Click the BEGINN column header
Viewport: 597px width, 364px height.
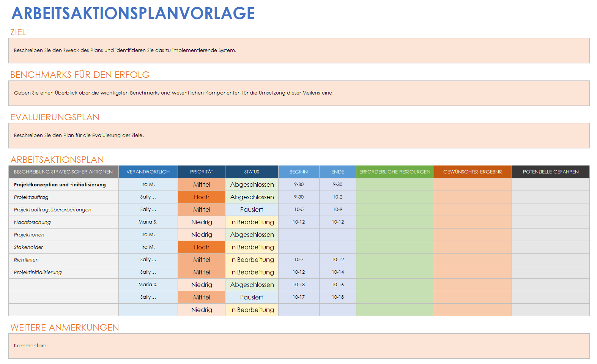tap(299, 172)
